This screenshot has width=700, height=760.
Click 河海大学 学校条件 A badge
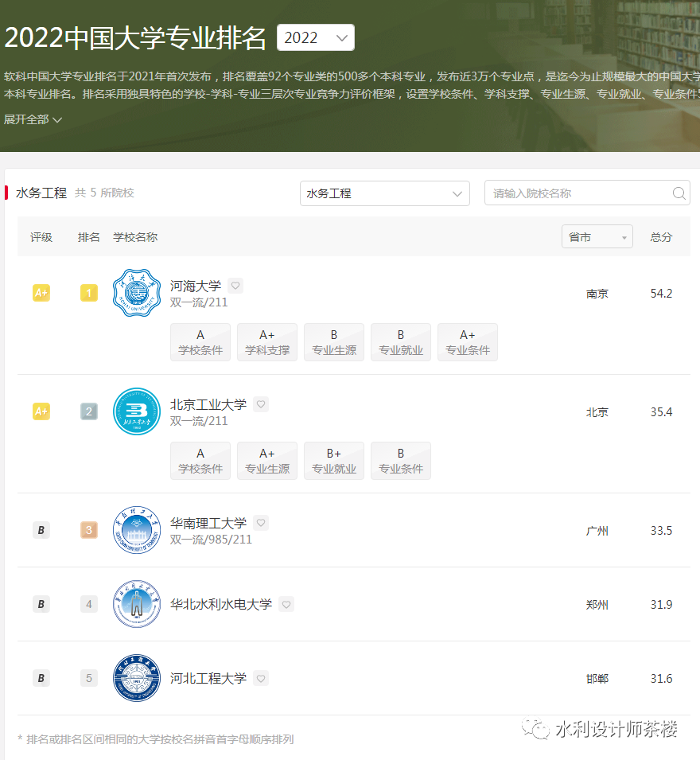click(200, 342)
